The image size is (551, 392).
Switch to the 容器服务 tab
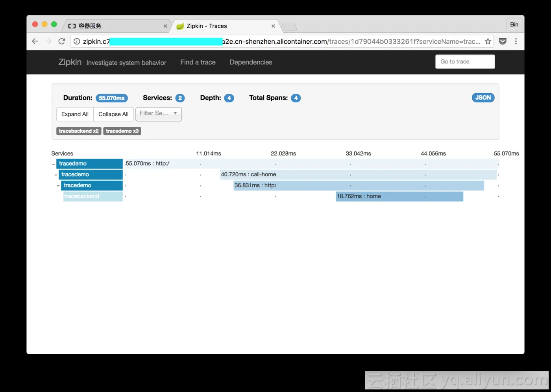click(x=116, y=26)
